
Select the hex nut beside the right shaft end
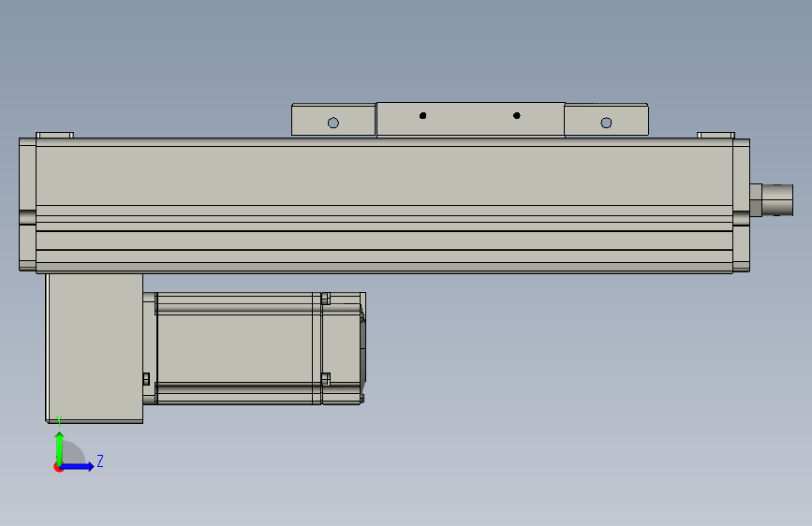(x=756, y=200)
